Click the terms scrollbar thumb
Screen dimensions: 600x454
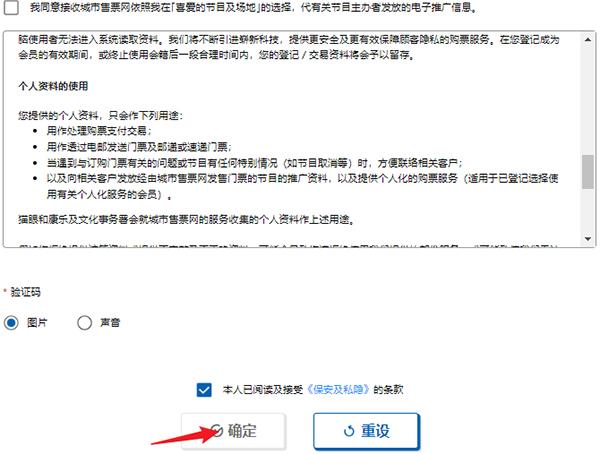(x=588, y=171)
